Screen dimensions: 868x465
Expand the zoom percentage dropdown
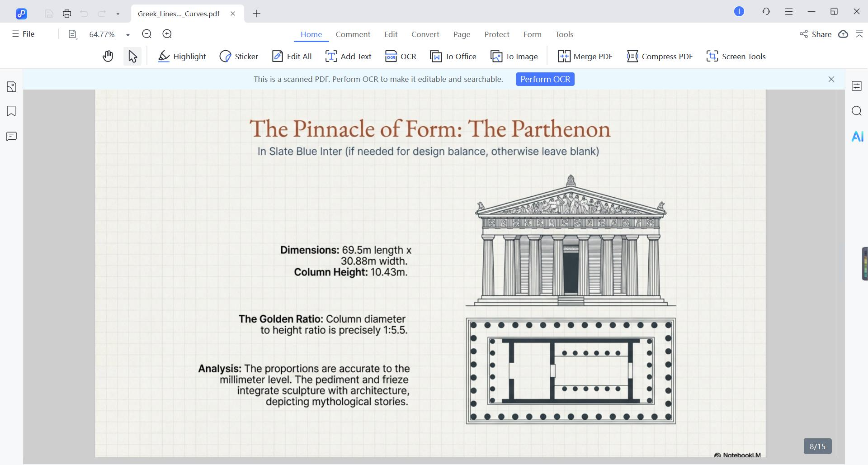128,35
